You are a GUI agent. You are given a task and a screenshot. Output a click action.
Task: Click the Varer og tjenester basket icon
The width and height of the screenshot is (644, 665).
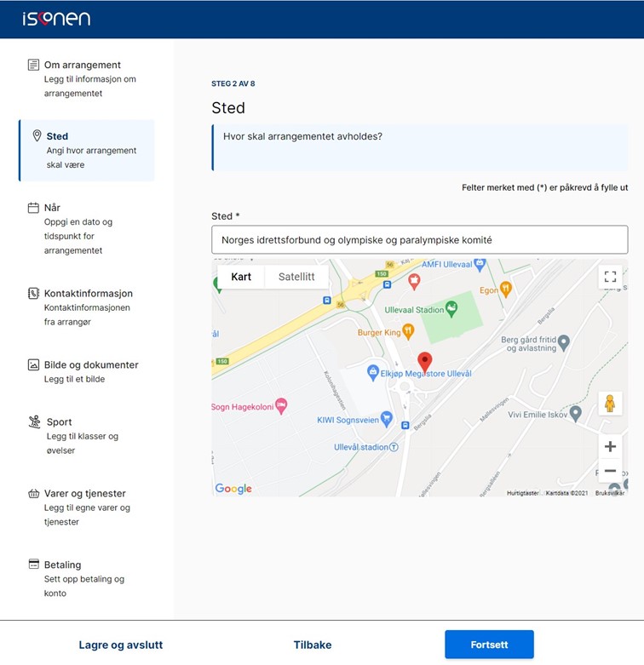tap(33, 493)
